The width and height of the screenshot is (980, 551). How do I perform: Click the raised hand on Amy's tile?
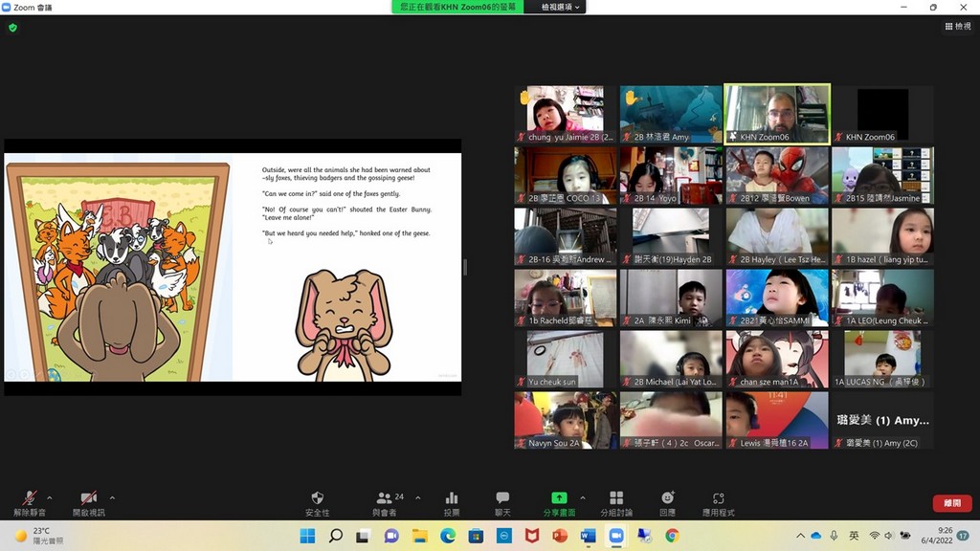pyautogui.click(x=631, y=97)
